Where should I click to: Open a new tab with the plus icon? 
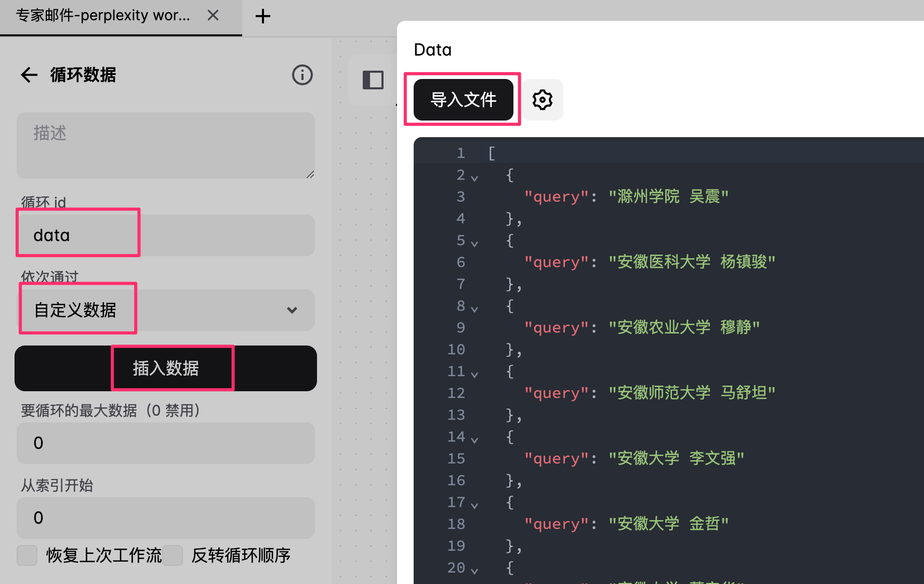tap(263, 16)
